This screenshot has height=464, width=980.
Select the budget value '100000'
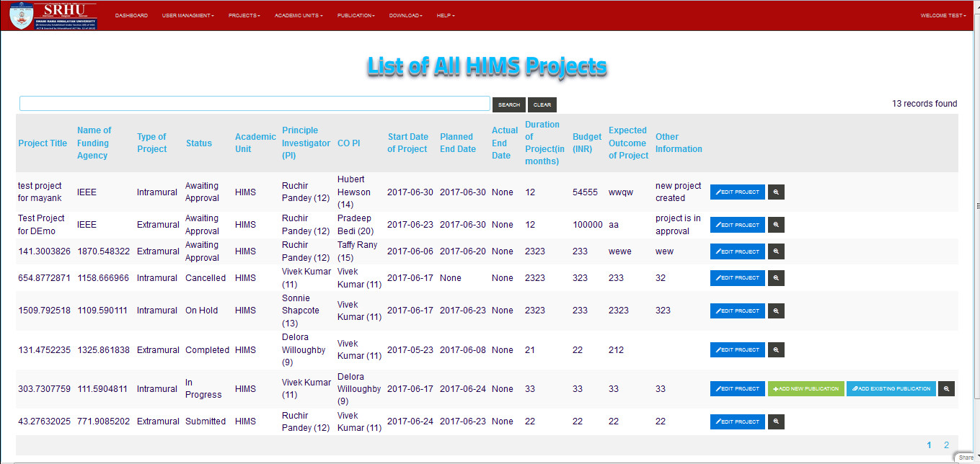coord(588,225)
